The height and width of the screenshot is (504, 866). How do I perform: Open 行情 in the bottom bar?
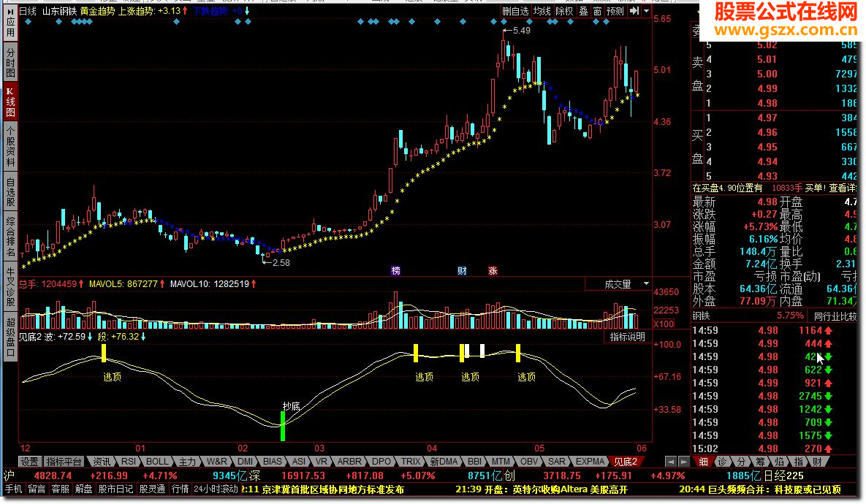coord(180,489)
